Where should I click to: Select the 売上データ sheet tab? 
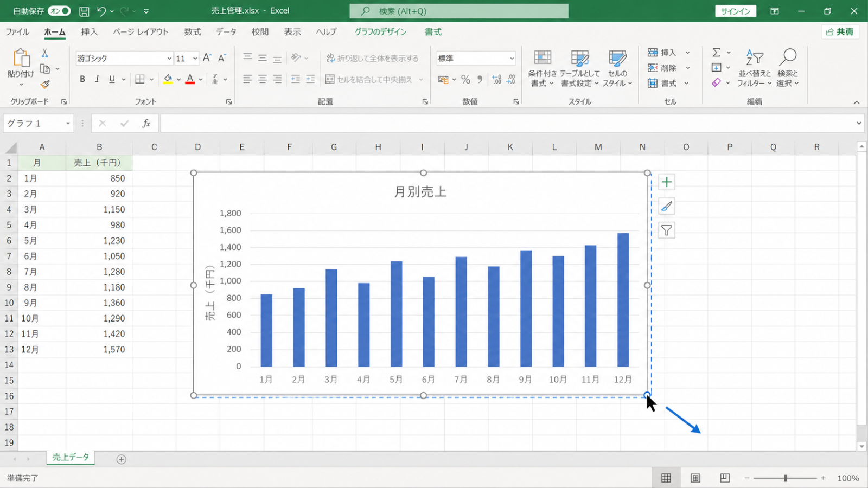coord(71,458)
